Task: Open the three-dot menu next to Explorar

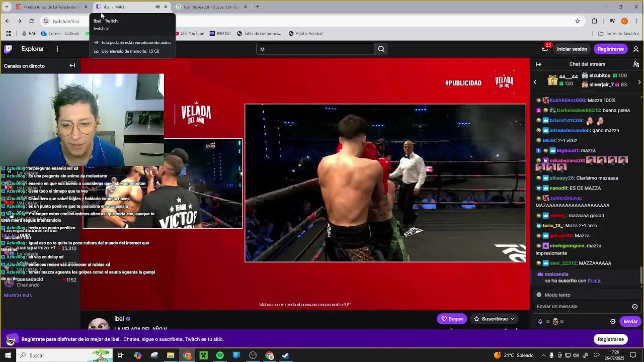Action: 57,49
